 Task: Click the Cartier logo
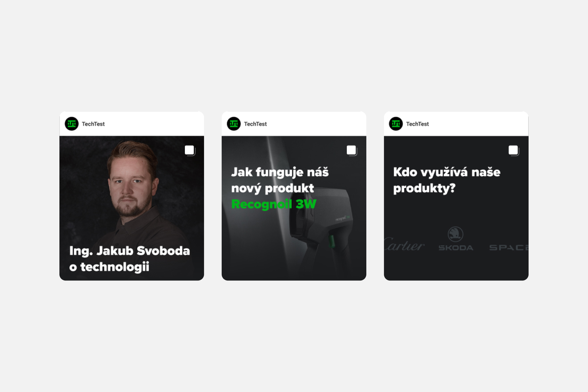click(x=404, y=244)
